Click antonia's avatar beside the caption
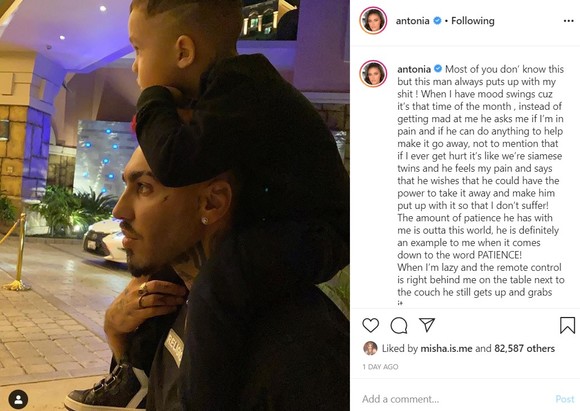This screenshot has width=580, height=411. pyautogui.click(x=373, y=73)
